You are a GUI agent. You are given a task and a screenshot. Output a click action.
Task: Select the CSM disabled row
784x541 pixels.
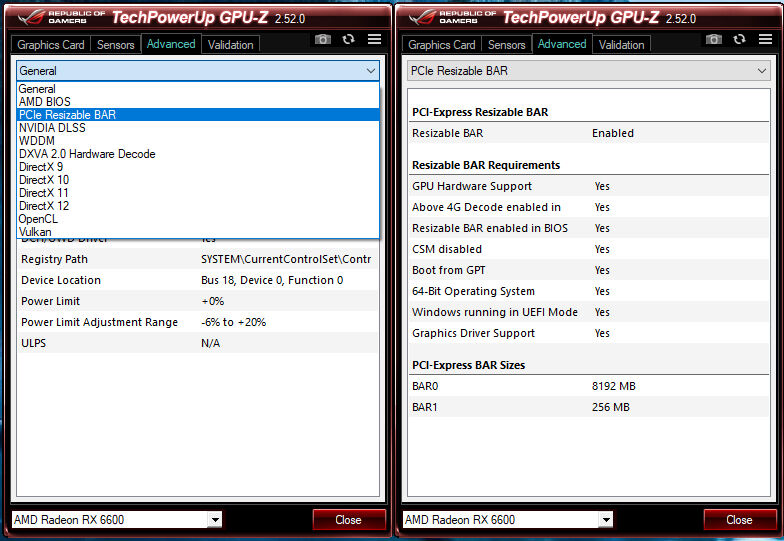(x=589, y=249)
